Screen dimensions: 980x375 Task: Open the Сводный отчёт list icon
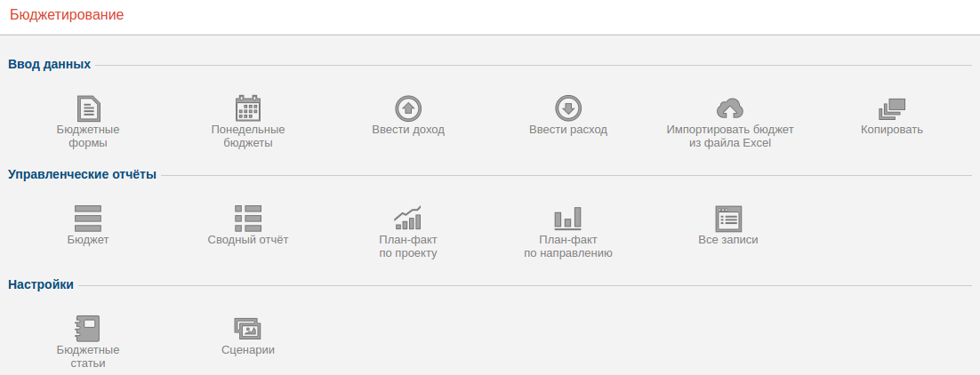tap(248, 219)
